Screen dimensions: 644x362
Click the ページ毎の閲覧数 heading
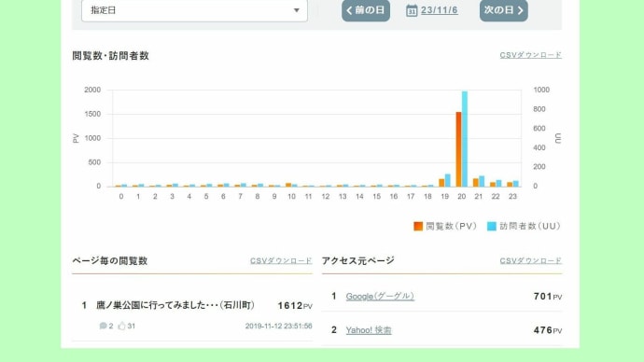click(x=109, y=260)
